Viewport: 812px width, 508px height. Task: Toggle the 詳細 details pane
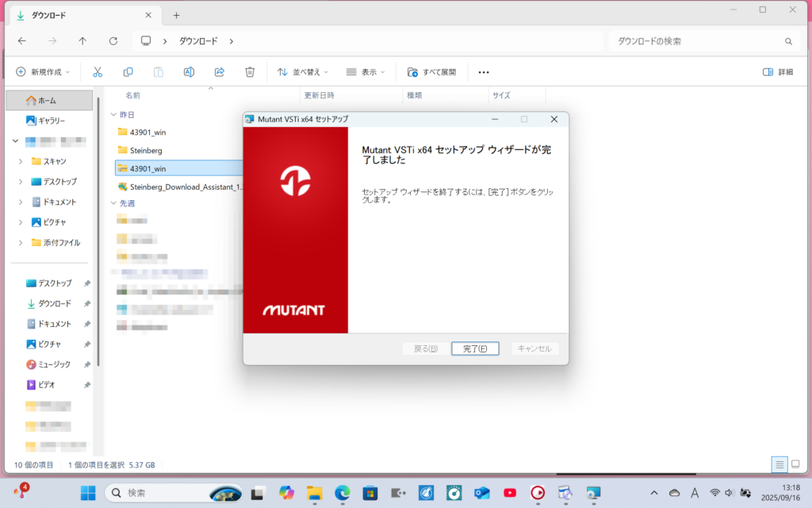point(777,71)
